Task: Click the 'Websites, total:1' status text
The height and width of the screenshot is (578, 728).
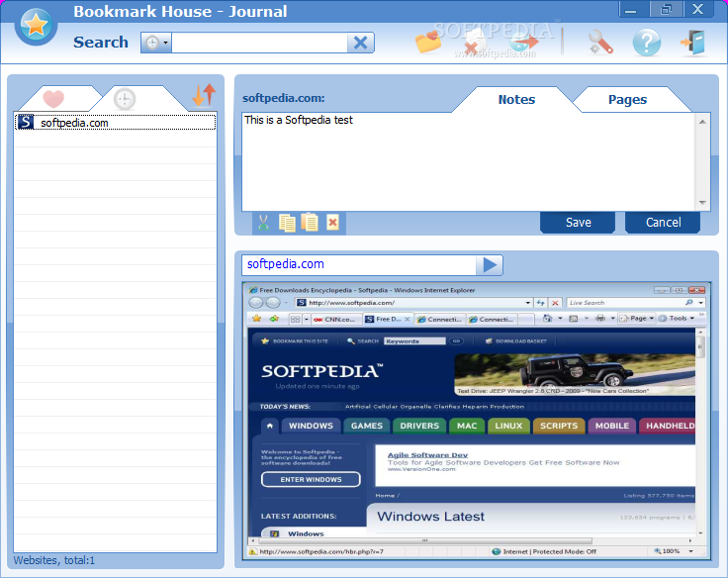Action: [x=53, y=560]
